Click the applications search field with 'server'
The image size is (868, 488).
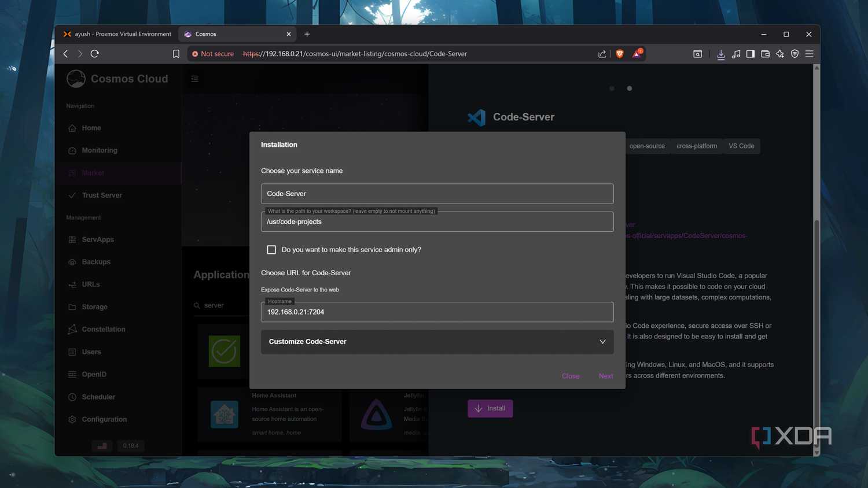pos(223,305)
